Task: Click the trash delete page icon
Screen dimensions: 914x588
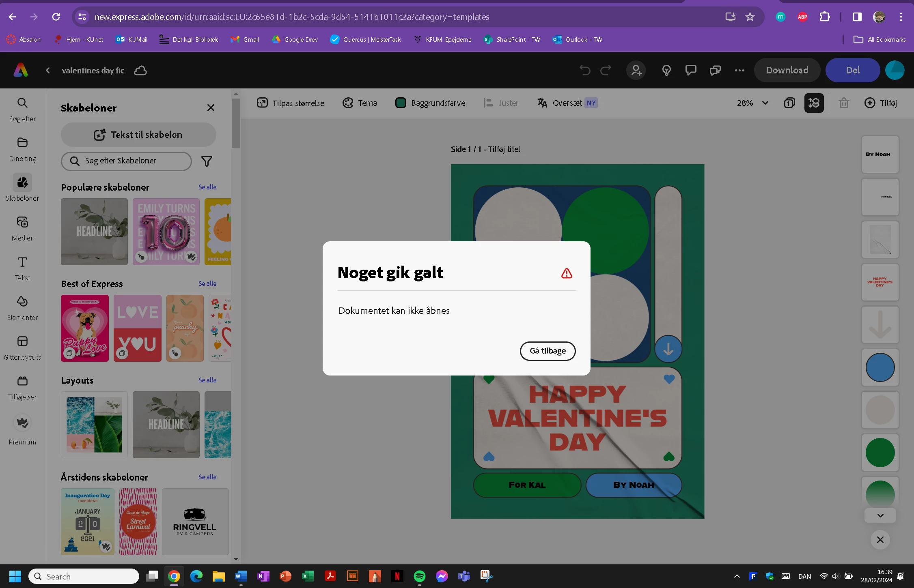Action: (844, 103)
